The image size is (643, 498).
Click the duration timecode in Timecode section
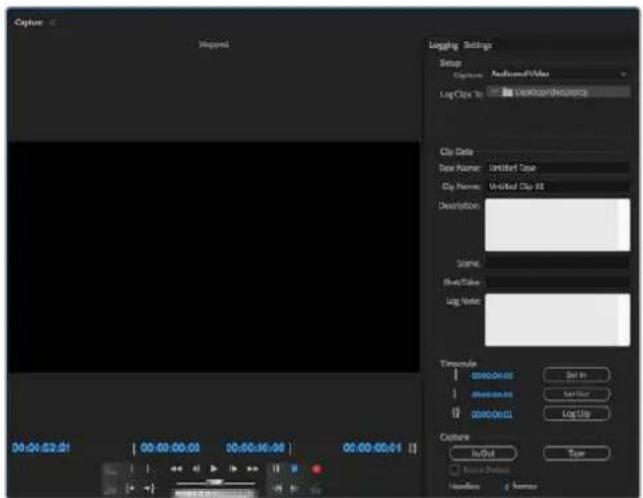(492, 414)
